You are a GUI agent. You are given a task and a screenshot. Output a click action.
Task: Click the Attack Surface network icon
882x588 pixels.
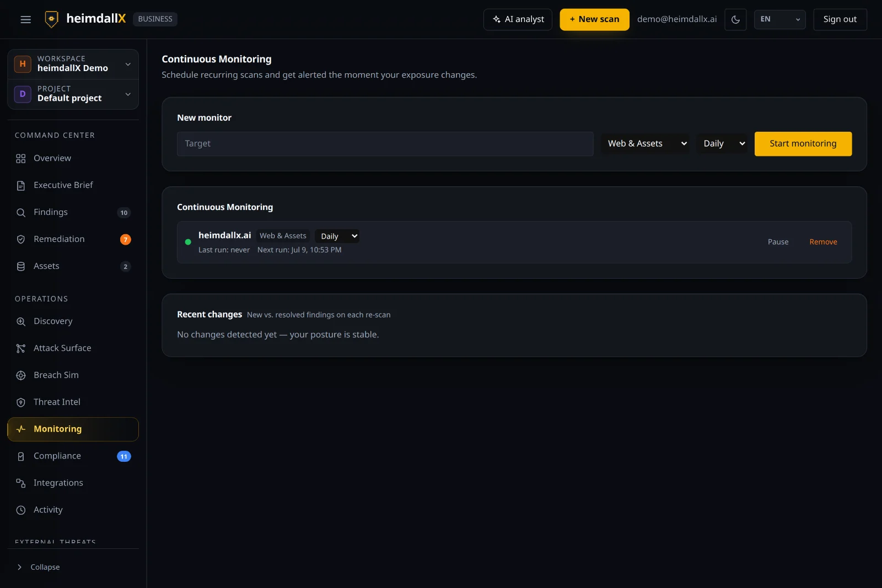(x=21, y=349)
